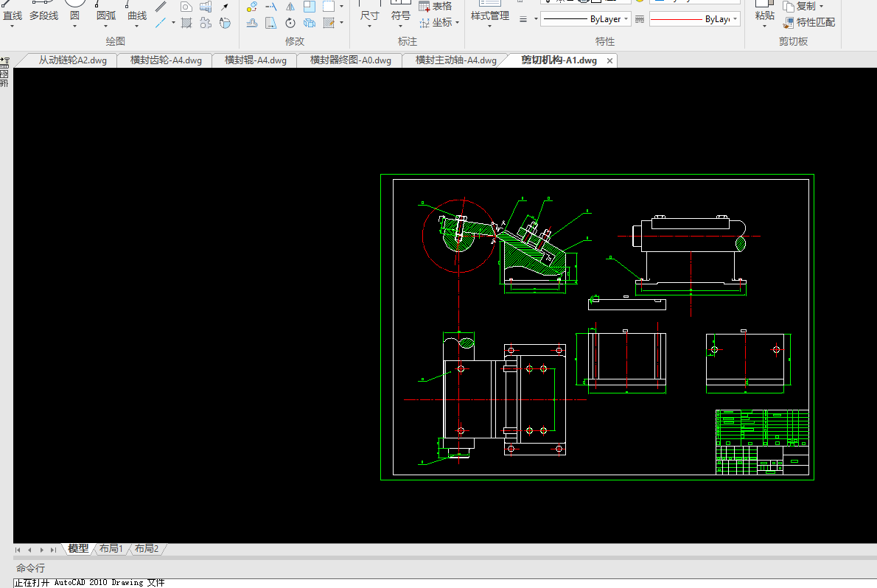Click the title block in the drawing
The height and width of the screenshot is (588, 877).
tap(762, 442)
